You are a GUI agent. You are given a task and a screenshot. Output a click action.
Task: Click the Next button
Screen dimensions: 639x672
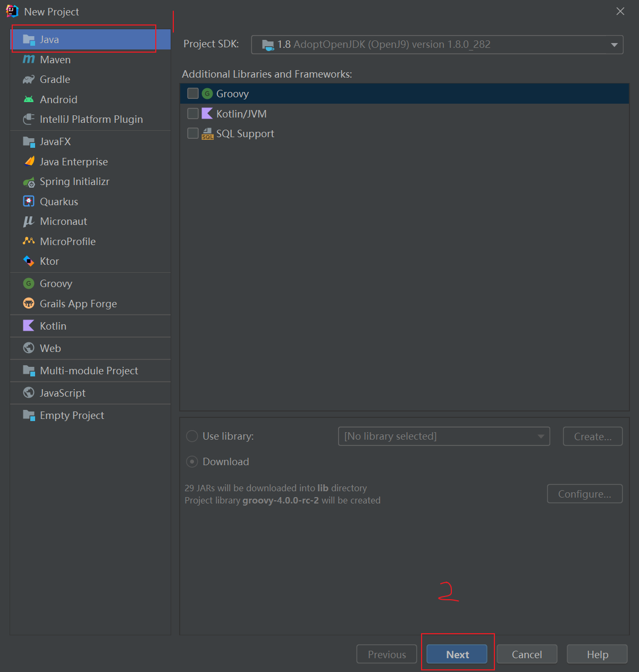tap(457, 654)
